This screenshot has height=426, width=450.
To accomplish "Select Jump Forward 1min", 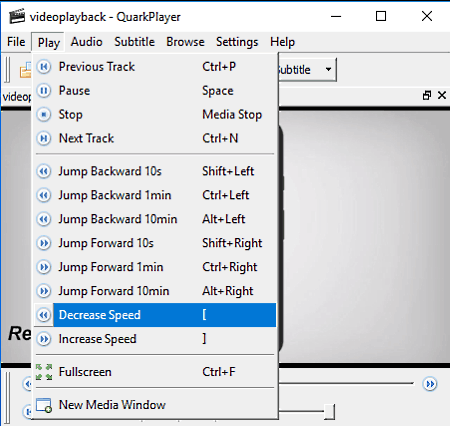I will tap(155, 267).
